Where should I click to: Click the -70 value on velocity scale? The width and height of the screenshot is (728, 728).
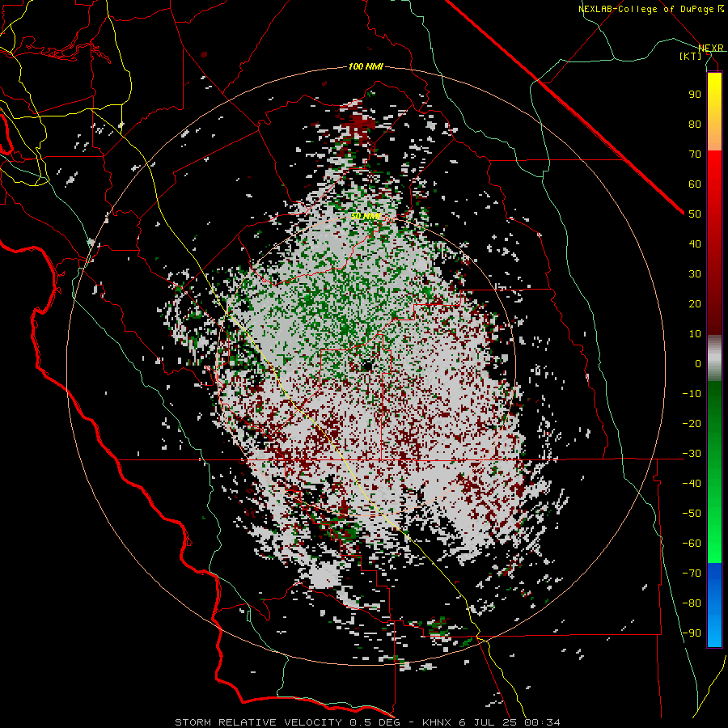pyautogui.click(x=692, y=574)
